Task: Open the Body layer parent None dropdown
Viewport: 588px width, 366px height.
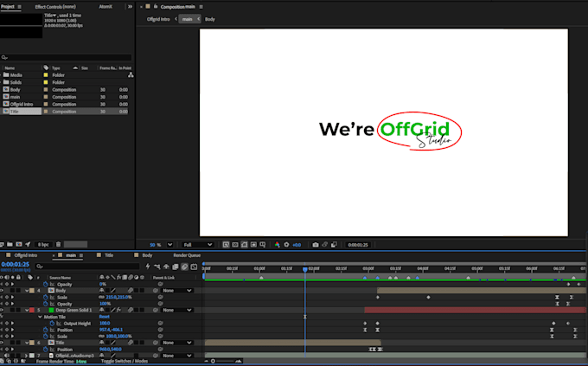Action: (177, 291)
